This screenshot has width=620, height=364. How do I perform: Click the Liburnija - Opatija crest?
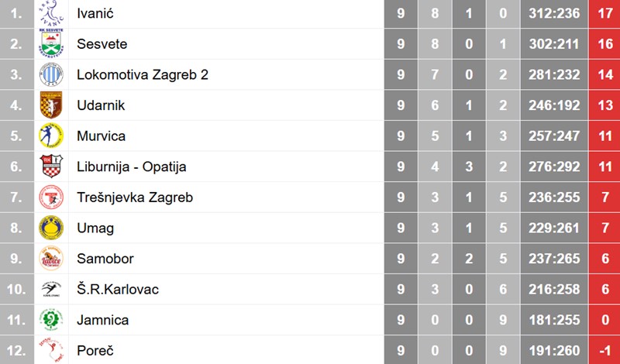pyautogui.click(x=52, y=167)
